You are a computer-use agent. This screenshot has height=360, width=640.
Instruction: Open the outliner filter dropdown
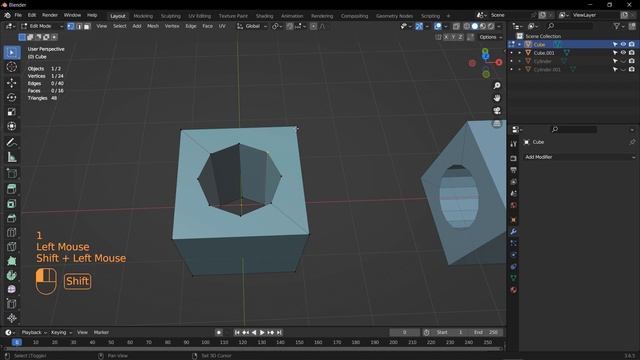(619, 26)
